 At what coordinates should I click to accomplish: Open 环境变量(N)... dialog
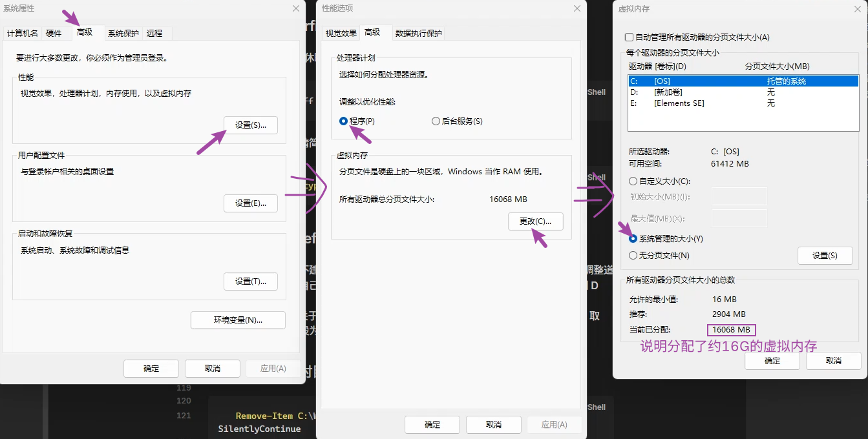click(x=238, y=320)
